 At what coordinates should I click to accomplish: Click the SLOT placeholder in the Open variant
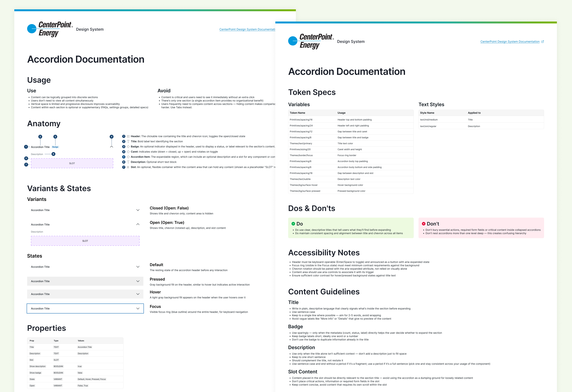pos(85,241)
